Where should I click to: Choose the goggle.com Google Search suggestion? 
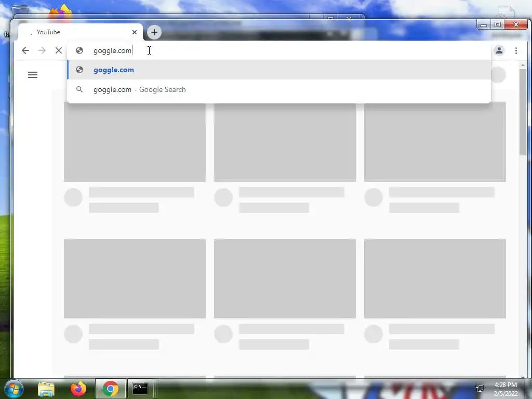click(x=279, y=89)
